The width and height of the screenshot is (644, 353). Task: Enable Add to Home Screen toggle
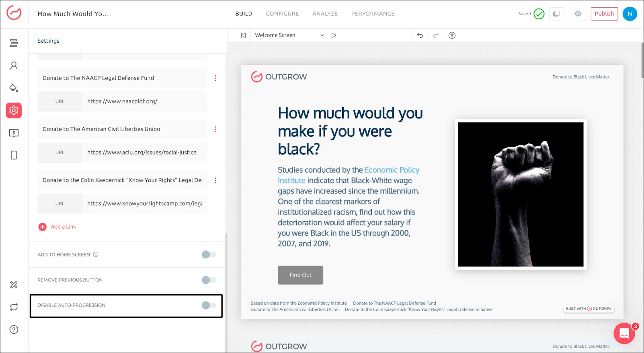click(x=209, y=254)
